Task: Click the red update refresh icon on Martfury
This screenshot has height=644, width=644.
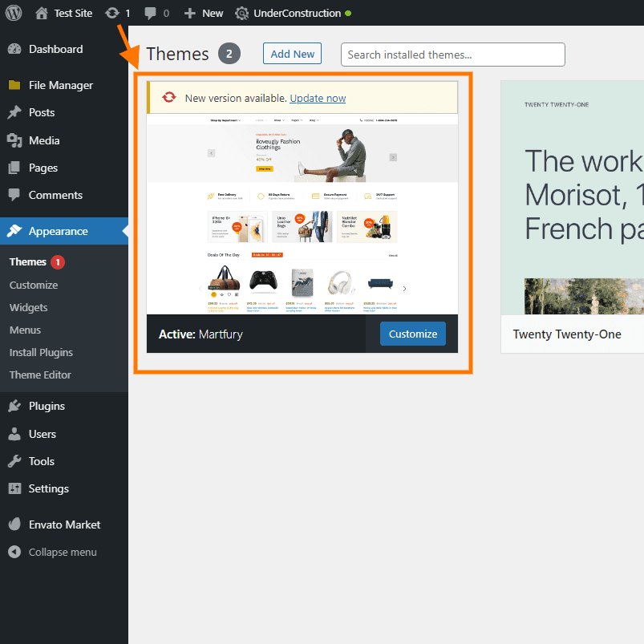Action: click(x=168, y=97)
